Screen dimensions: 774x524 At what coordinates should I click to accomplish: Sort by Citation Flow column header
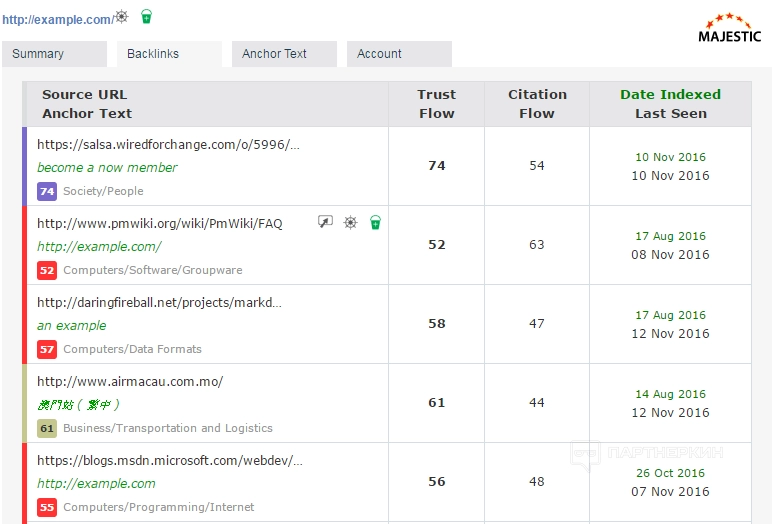(x=537, y=104)
